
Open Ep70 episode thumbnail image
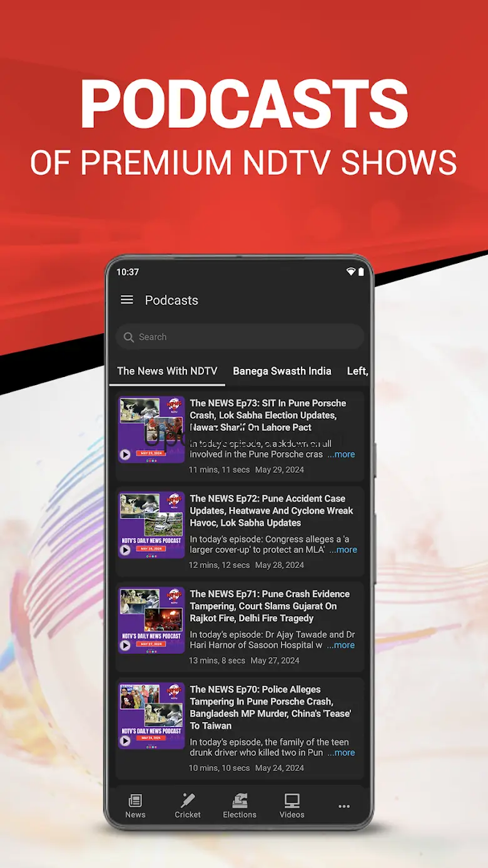pyautogui.click(x=152, y=716)
